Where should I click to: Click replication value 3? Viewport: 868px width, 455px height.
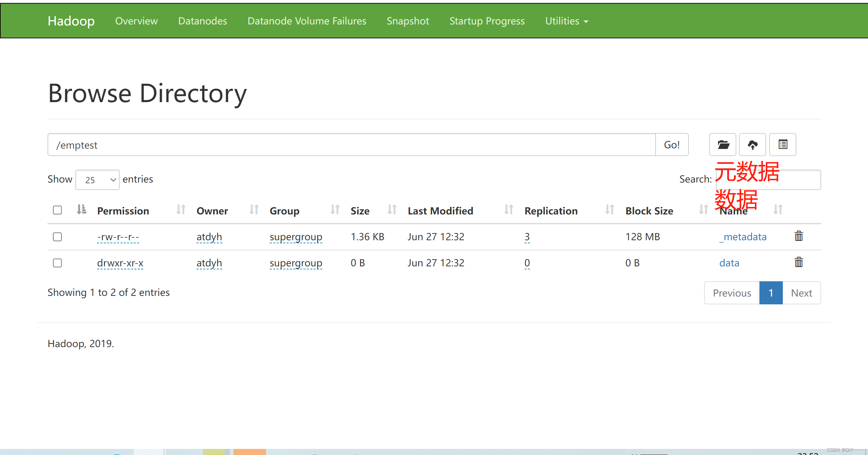point(527,237)
